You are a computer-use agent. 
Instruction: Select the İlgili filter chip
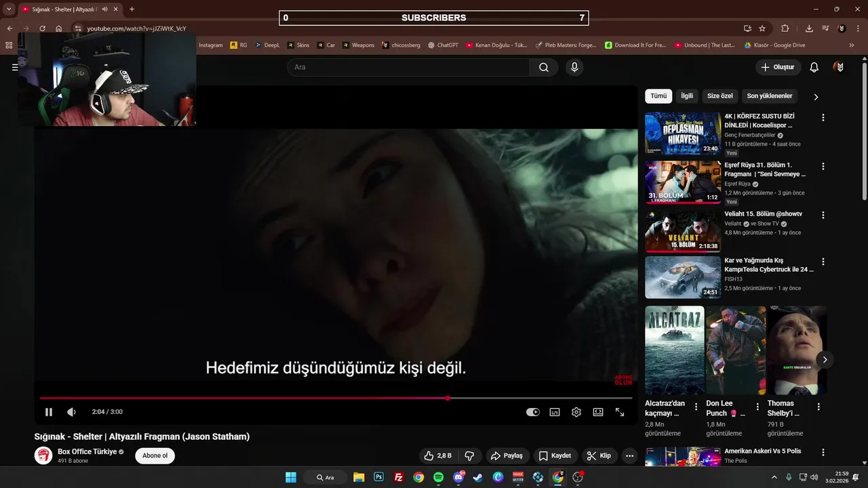pos(687,96)
